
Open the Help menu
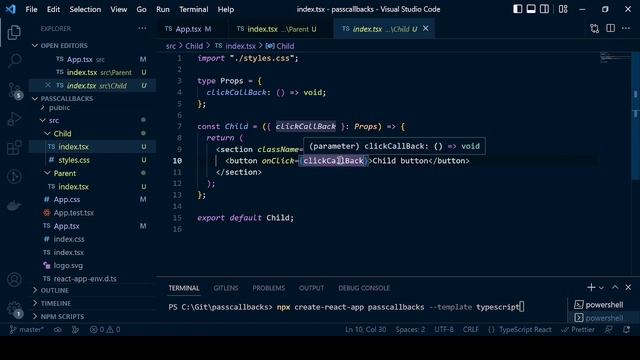226,9
